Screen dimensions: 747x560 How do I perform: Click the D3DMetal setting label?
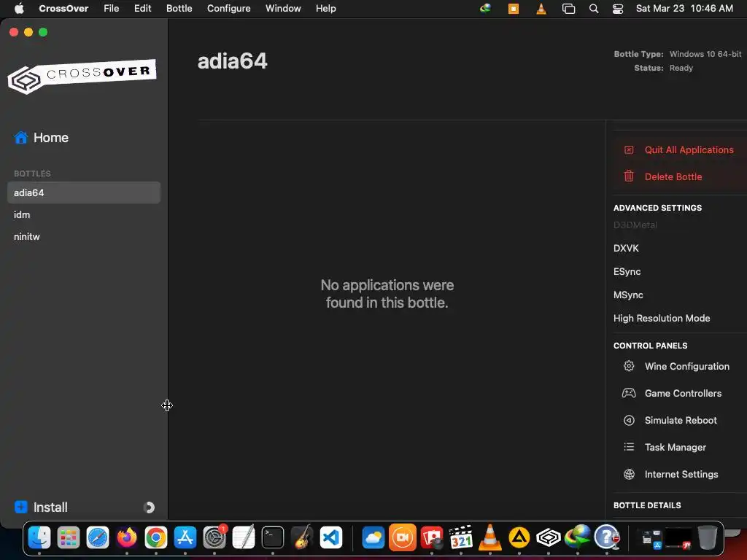point(635,225)
